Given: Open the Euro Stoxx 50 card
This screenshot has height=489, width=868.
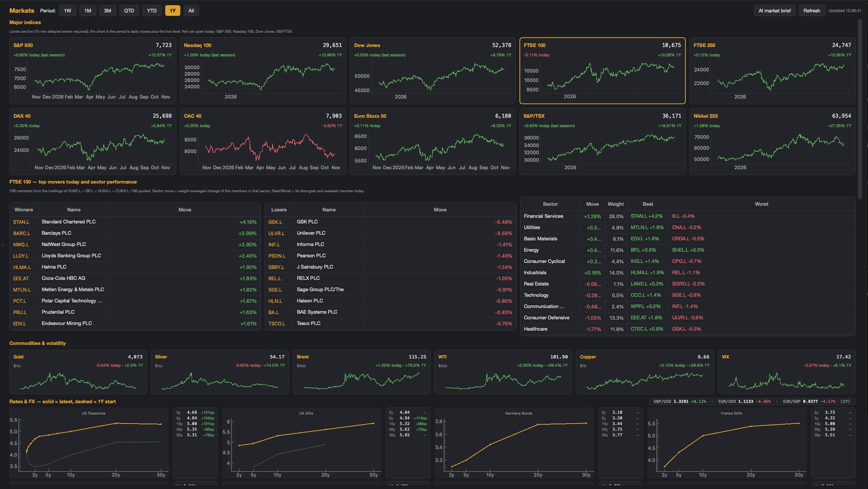Looking at the screenshot, I should [433, 141].
